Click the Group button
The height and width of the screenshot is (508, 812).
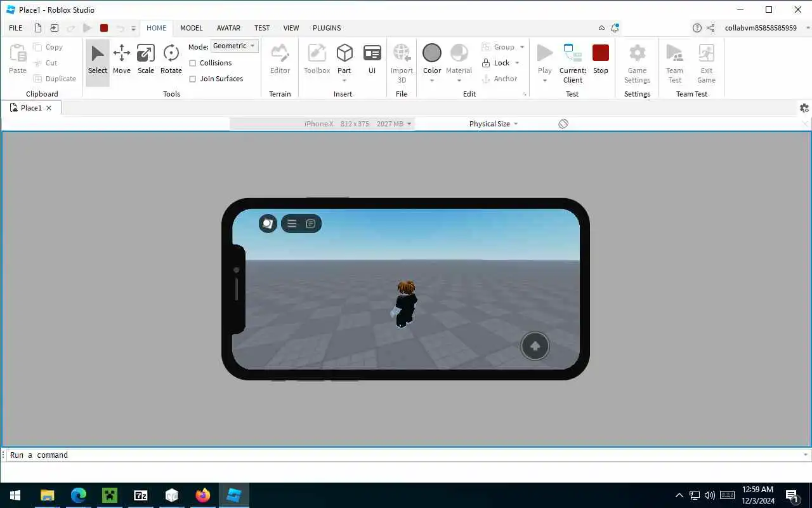[499, 47]
